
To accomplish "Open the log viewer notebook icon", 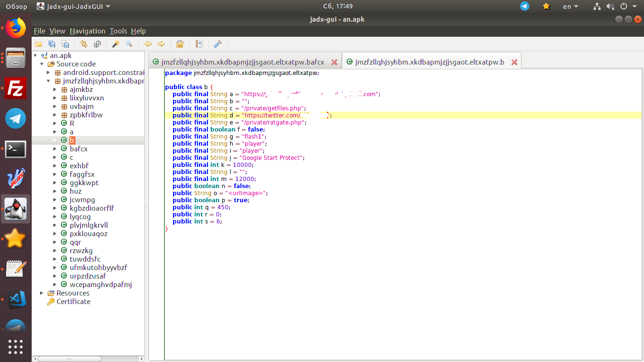I will click(x=199, y=44).
